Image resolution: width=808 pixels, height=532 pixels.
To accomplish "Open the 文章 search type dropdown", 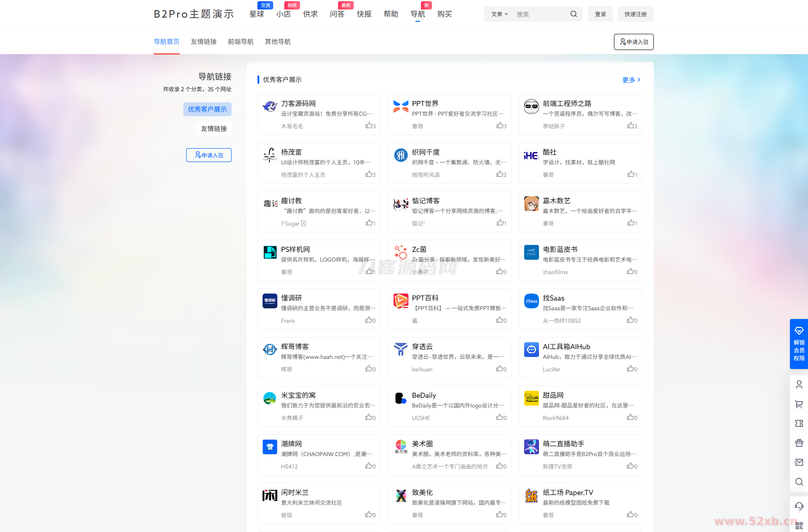I will pos(499,14).
